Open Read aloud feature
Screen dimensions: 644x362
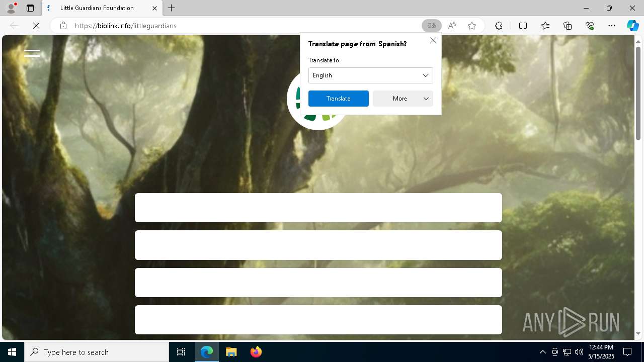pos(452,26)
